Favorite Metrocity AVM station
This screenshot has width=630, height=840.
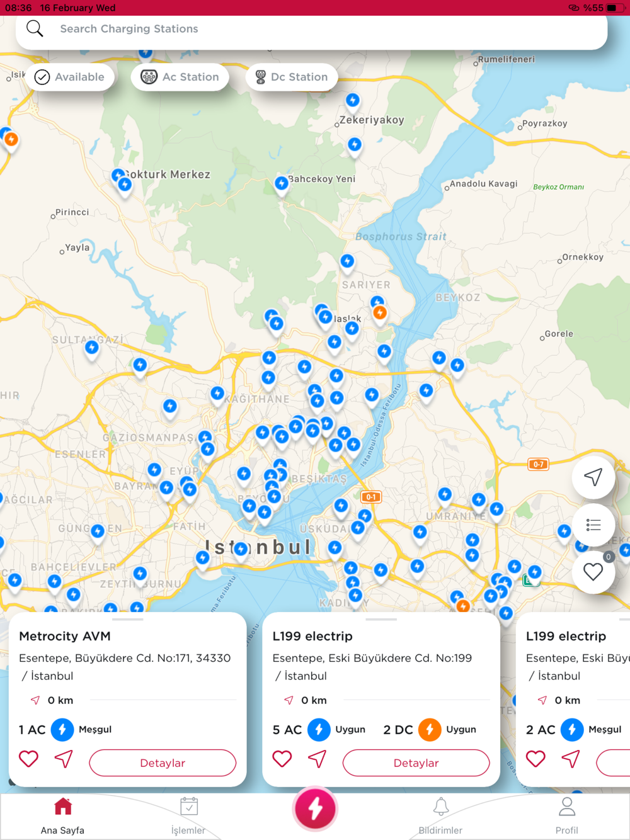coord(28,759)
